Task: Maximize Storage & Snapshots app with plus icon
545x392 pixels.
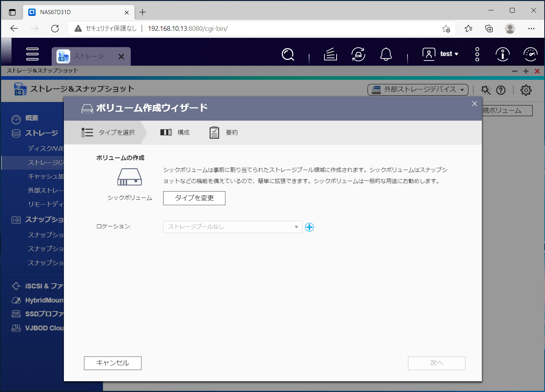Action: point(526,71)
